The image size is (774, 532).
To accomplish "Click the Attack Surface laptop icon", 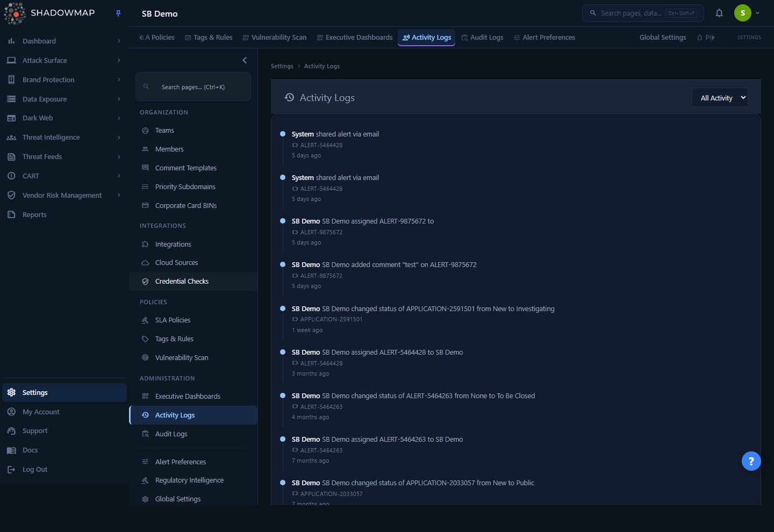I will click(x=11, y=60).
